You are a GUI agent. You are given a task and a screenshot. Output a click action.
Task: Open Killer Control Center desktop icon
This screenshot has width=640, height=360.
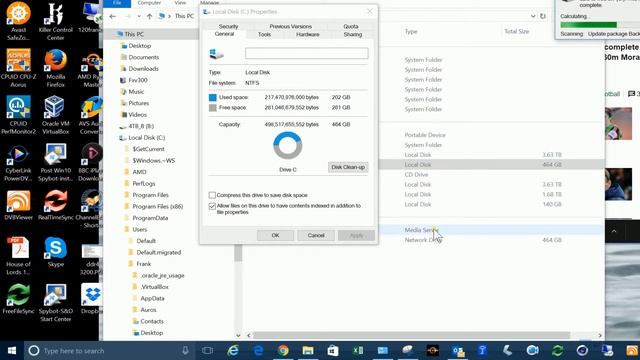[56, 21]
